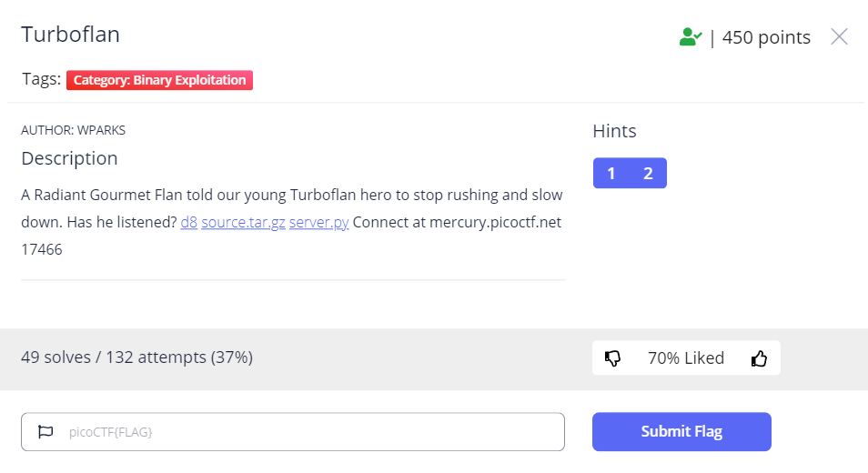The height and width of the screenshot is (473, 868).
Task: Click the 49 solves / 132 attempts text
Action: [x=136, y=357]
